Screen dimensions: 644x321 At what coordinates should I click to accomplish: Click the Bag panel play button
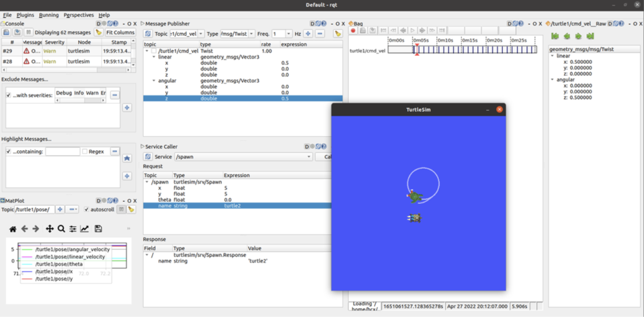click(413, 30)
